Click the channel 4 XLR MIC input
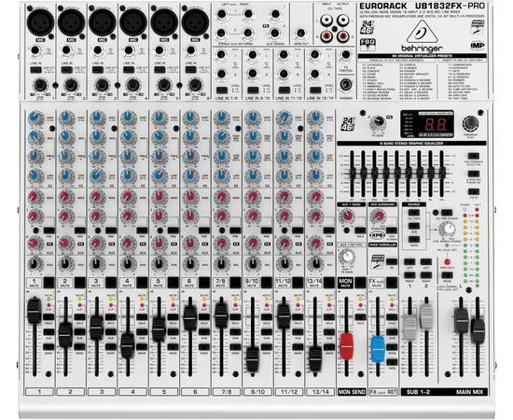Viewport: 513px width, 420px height. pos(133,22)
